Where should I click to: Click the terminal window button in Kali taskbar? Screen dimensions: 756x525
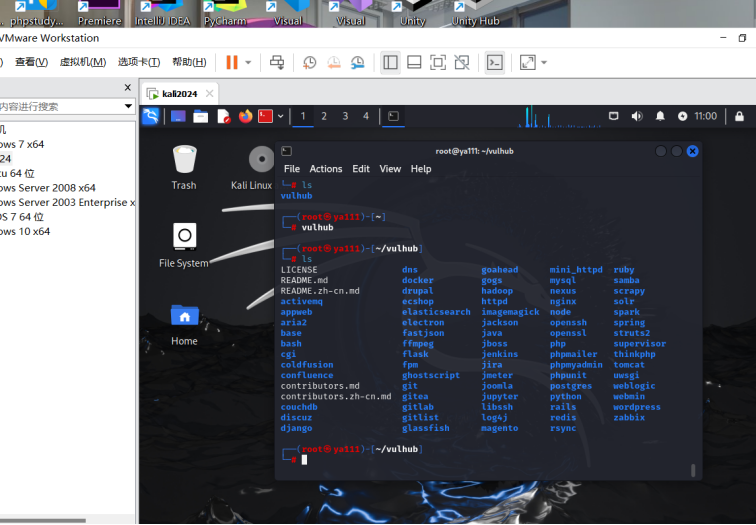(393, 116)
